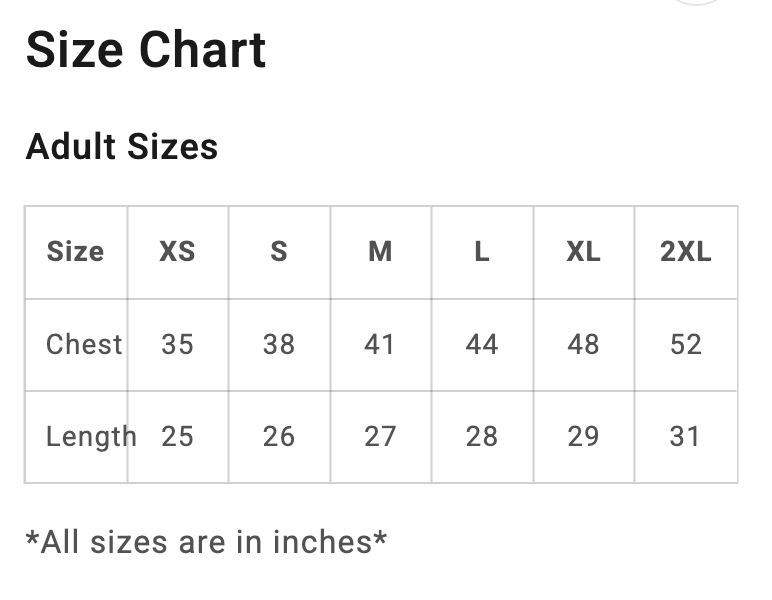Click length value 26 for S
This screenshot has height=600, width=772.
click(279, 436)
